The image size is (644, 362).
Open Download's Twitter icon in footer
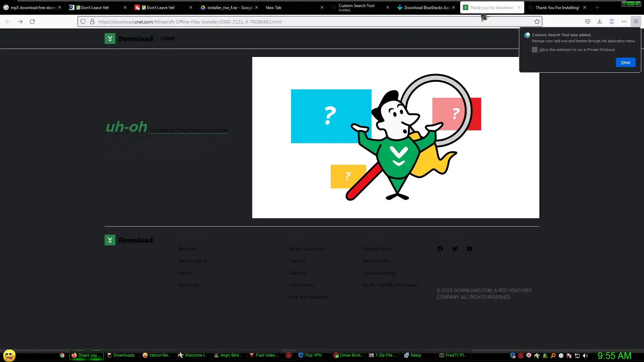click(x=454, y=249)
